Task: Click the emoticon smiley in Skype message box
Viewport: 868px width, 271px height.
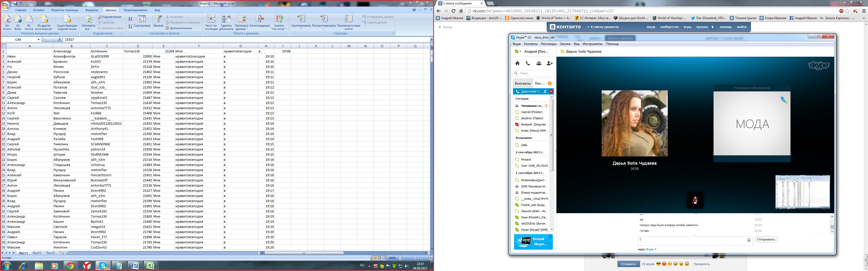Action: (749, 240)
